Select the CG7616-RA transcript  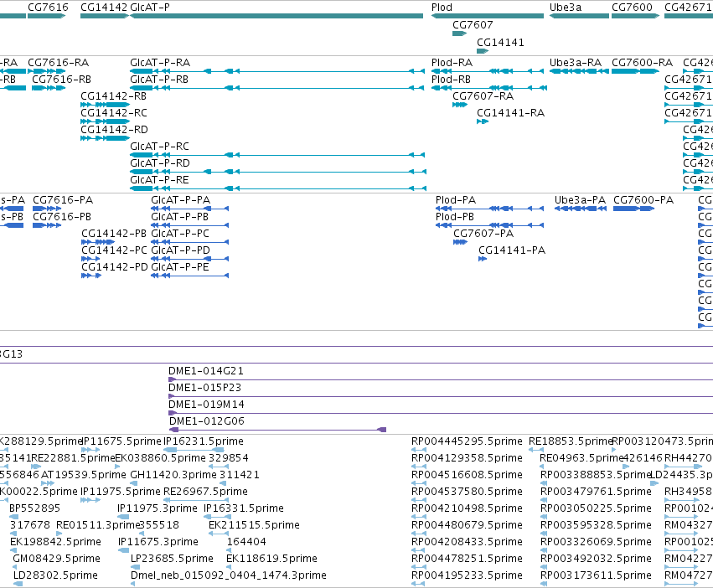(46, 71)
